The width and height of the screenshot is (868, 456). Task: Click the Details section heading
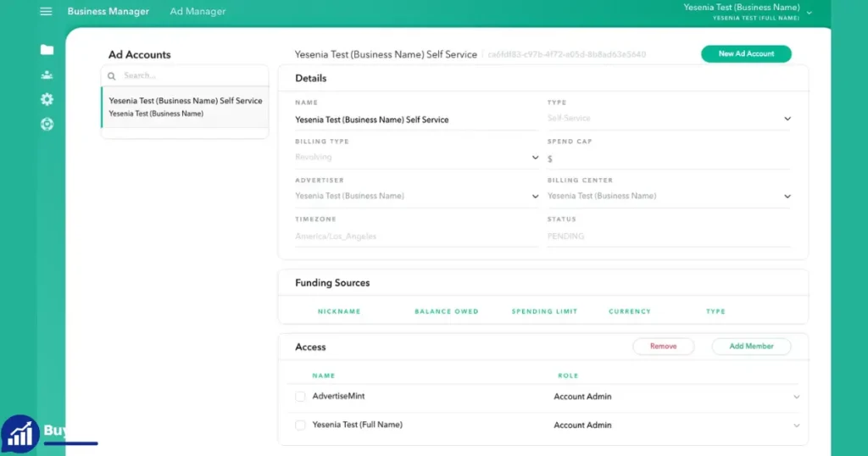pyautogui.click(x=310, y=79)
